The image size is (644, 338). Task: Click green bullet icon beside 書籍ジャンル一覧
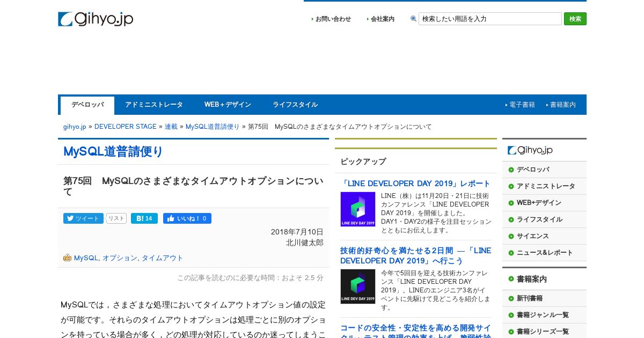[x=511, y=315]
